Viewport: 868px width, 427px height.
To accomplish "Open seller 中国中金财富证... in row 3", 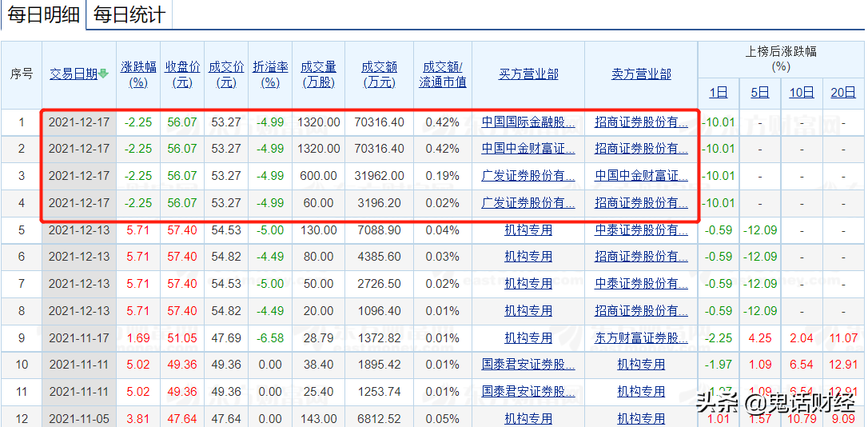I will click(641, 176).
